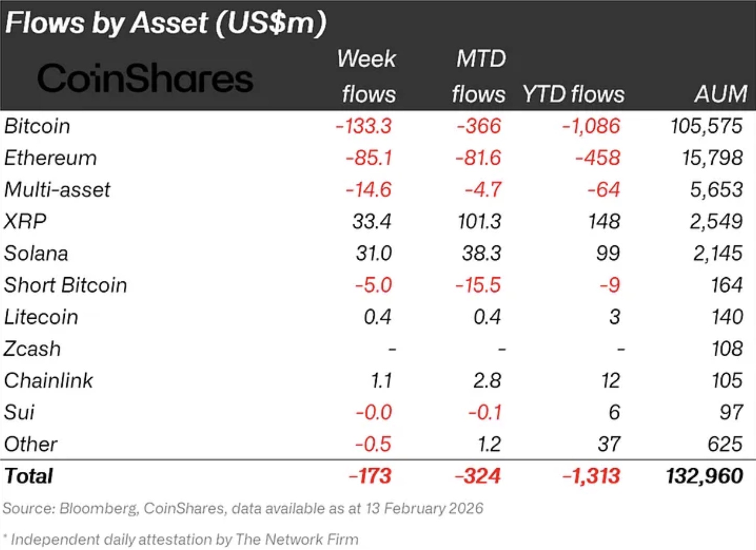Image resolution: width=756 pixels, height=550 pixels.
Task: Click the Chainlink row label
Action: [49, 381]
